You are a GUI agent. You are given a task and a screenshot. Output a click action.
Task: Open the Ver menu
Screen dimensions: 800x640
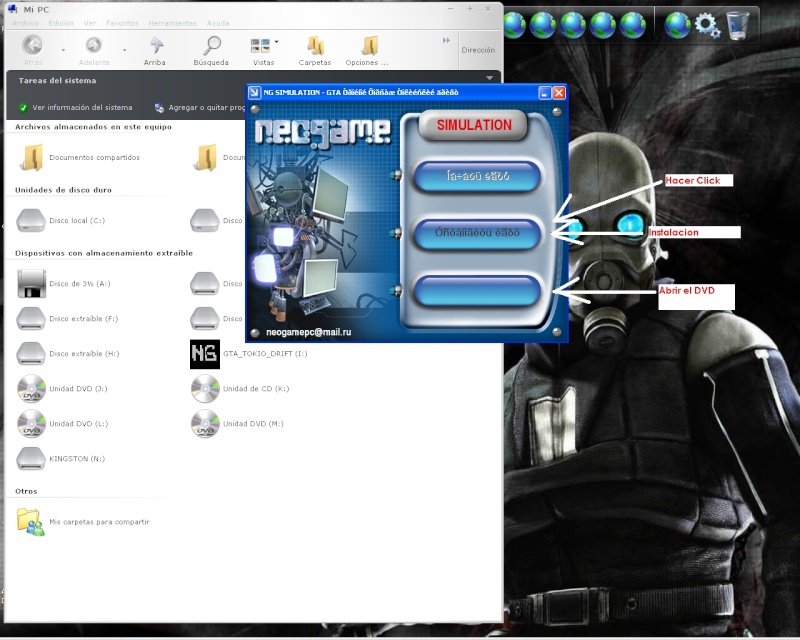pos(90,23)
